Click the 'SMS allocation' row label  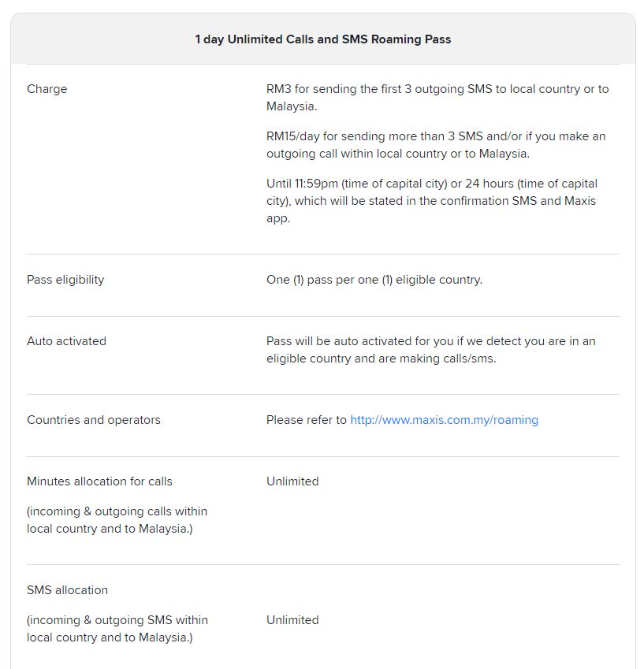tap(67, 590)
